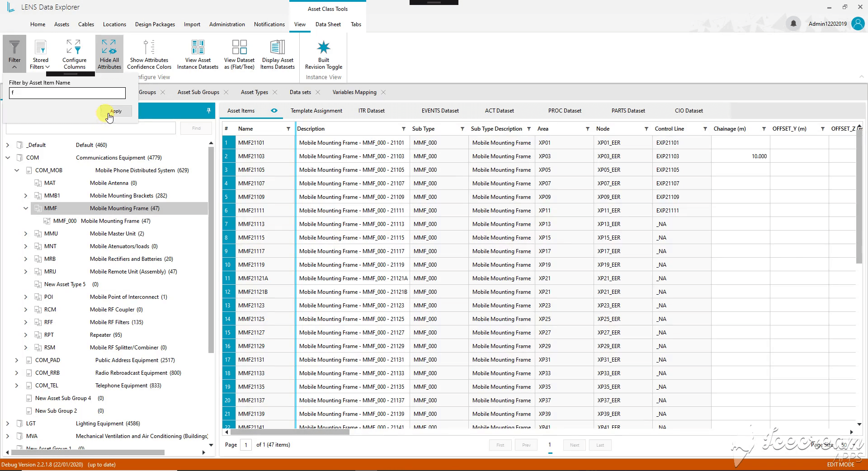Image resolution: width=868 pixels, height=471 pixels.
Task: Click the grid horizontal scrollbar thumb
Action: (x=289, y=432)
